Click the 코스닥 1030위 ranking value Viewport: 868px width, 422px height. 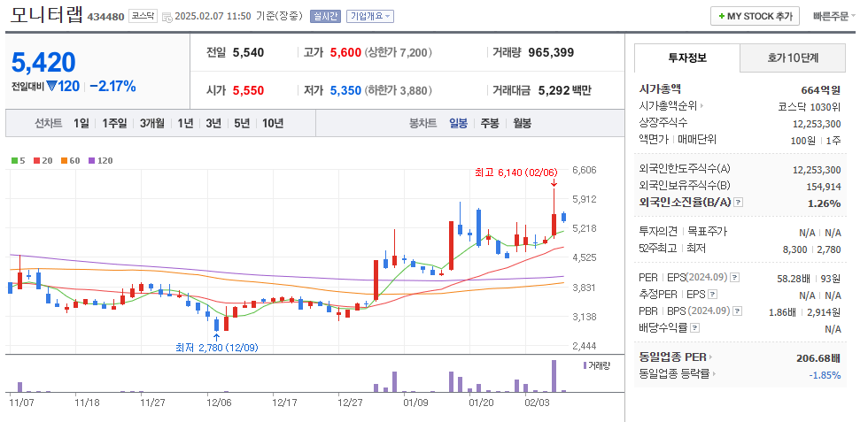[x=809, y=106]
